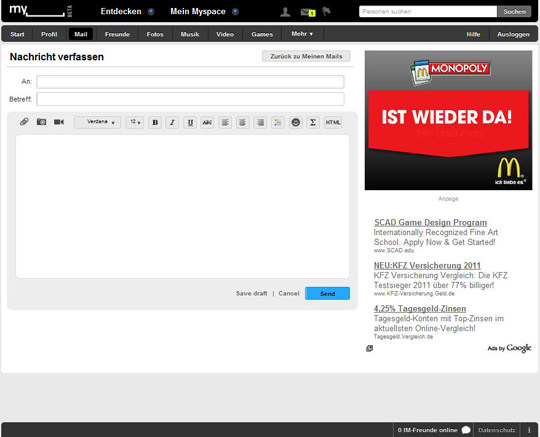The height and width of the screenshot is (437, 540).
Task: Click in the Personen suchen search box
Action: click(x=428, y=11)
